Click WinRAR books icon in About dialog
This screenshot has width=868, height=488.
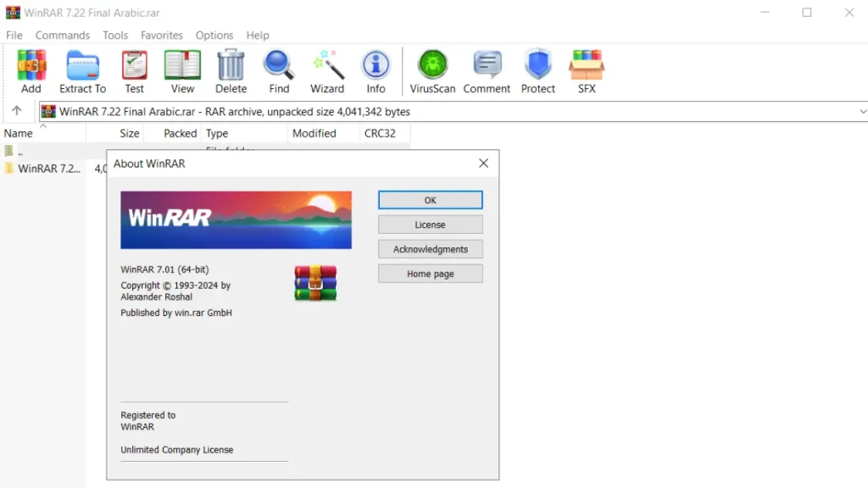(x=315, y=283)
